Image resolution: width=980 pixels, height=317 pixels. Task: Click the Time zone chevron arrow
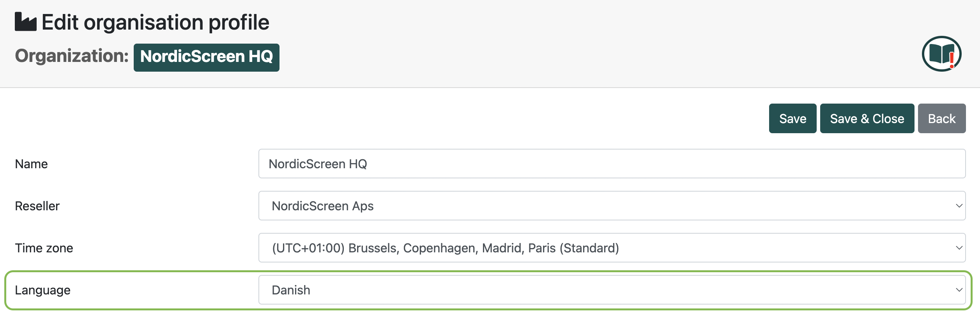(959, 248)
